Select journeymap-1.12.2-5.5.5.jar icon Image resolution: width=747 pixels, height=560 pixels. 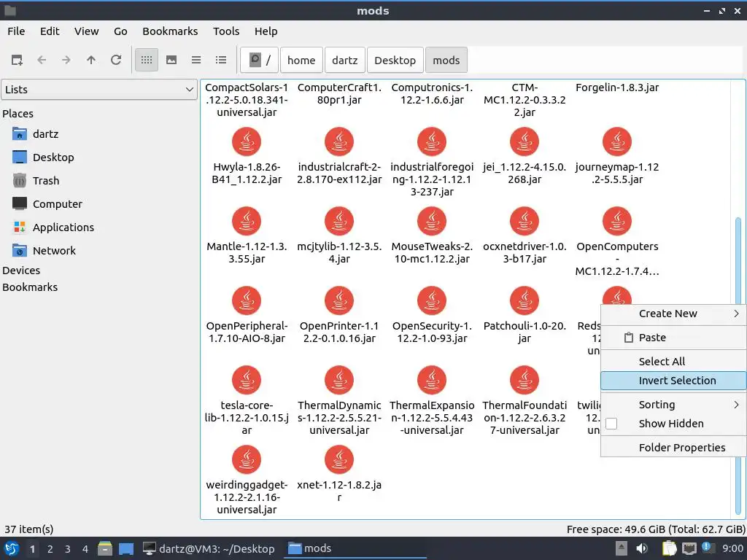[x=617, y=141]
